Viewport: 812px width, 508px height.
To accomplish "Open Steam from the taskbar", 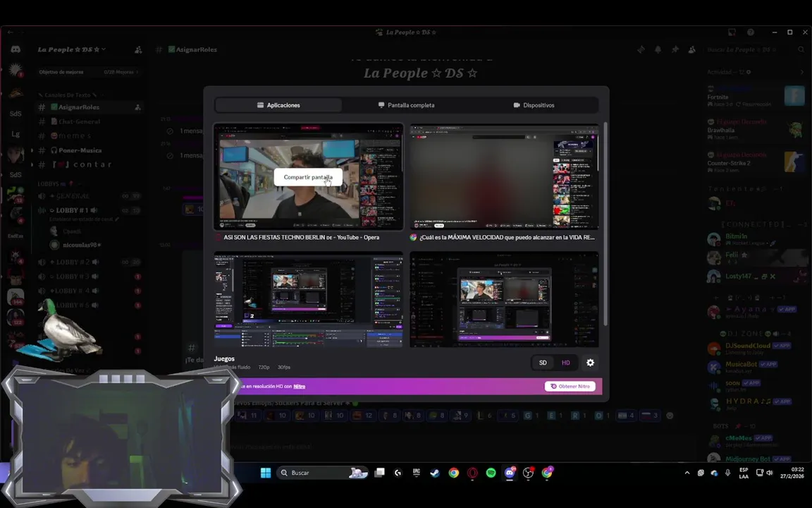I will click(435, 473).
